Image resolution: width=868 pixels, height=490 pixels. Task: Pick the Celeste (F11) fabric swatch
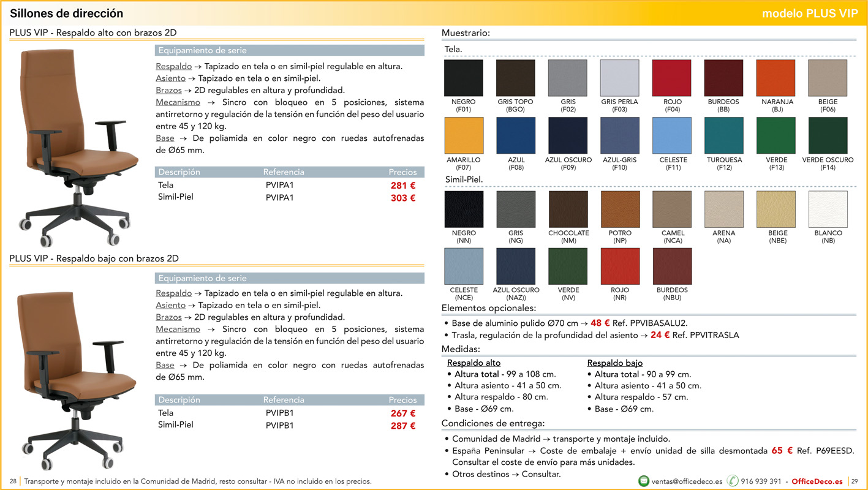(x=672, y=135)
